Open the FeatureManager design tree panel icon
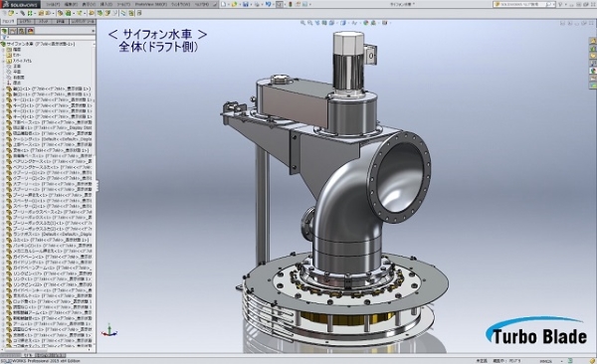597x364 pixels. pyautogui.click(x=4, y=31)
